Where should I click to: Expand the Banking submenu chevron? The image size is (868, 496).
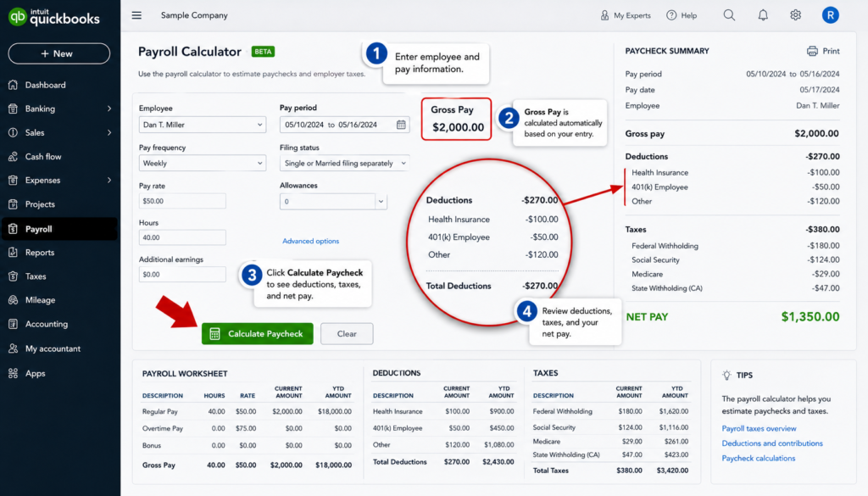[109, 109]
